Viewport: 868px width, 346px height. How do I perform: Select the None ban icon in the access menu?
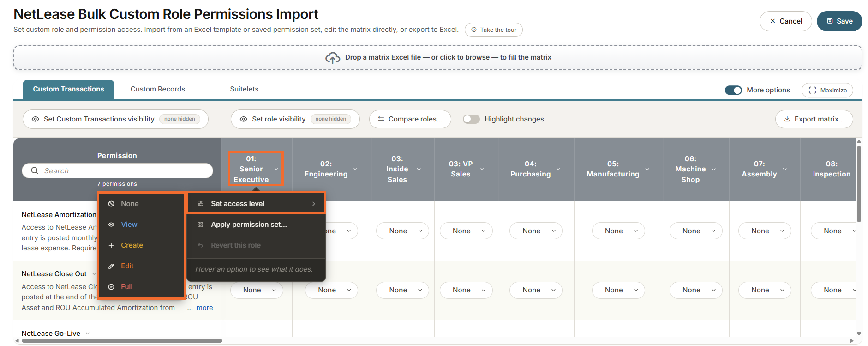(x=111, y=204)
